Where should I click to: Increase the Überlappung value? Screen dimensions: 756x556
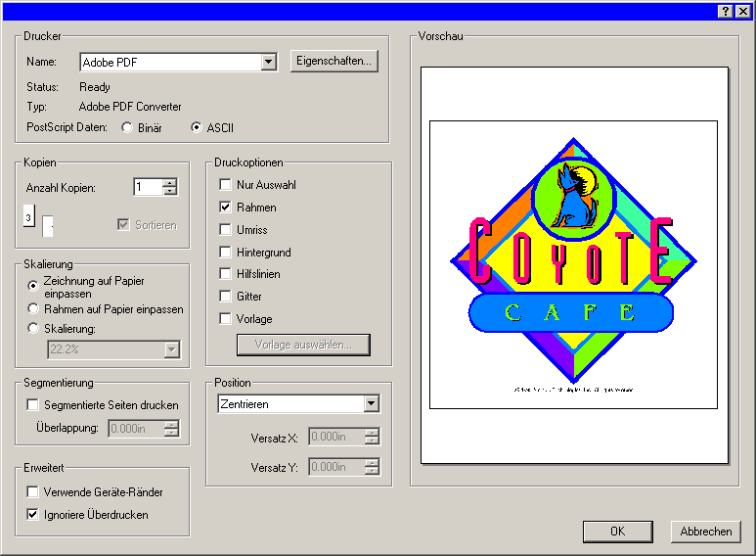point(171,424)
